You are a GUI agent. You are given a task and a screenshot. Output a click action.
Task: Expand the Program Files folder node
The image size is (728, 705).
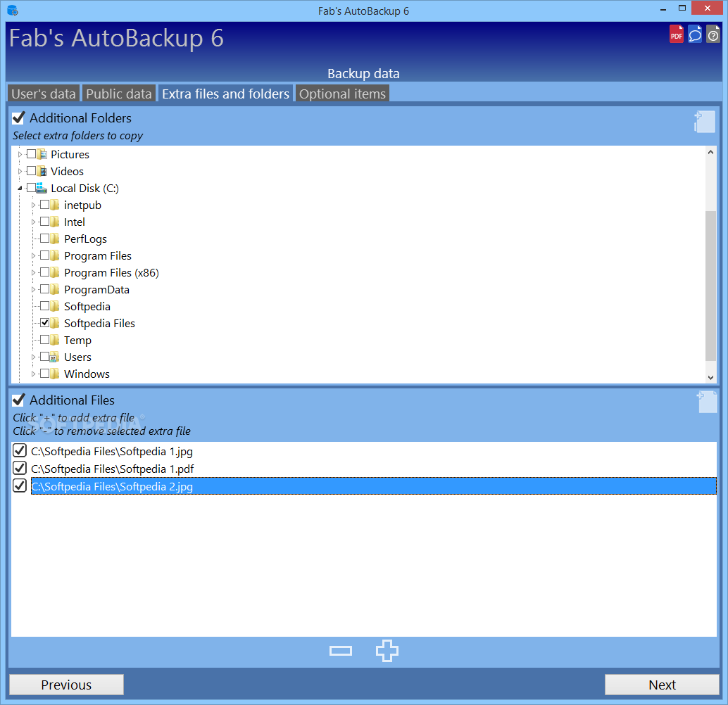pos(33,255)
